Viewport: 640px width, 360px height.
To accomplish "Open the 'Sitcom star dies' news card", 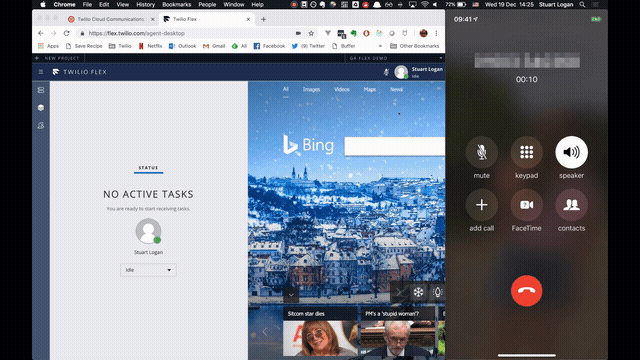I will pyautogui.click(x=320, y=331).
